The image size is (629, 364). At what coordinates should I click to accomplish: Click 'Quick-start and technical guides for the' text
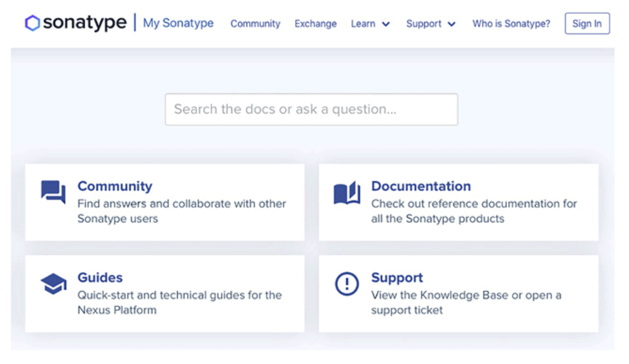tap(180, 295)
